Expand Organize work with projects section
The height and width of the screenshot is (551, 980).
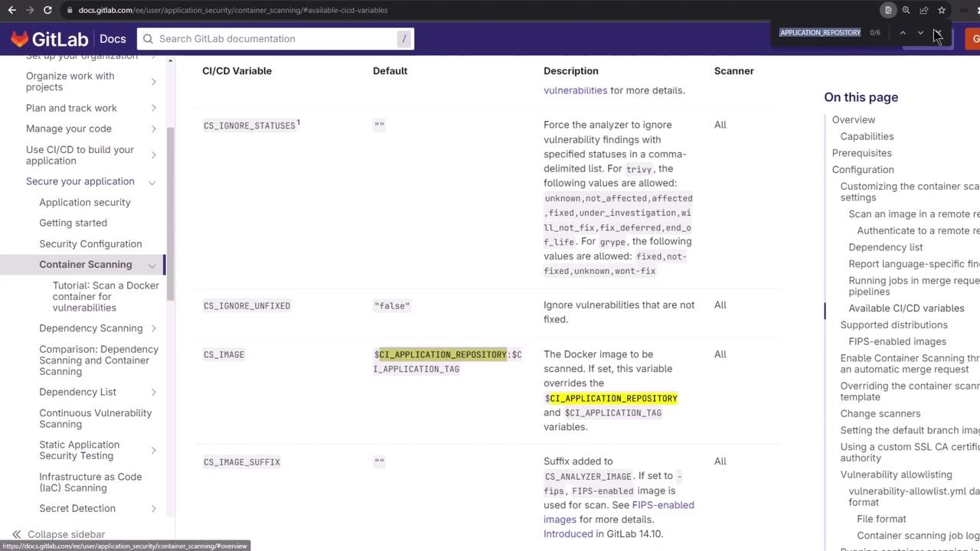(x=154, y=81)
